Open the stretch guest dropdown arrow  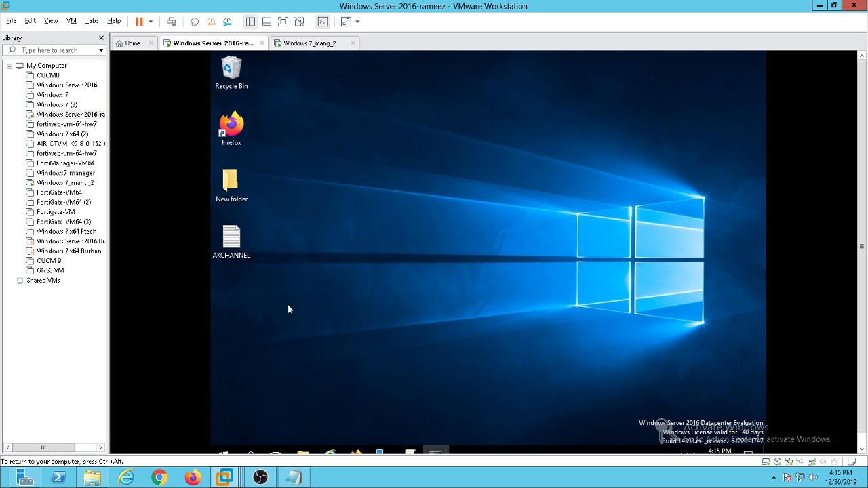click(x=357, y=22)
